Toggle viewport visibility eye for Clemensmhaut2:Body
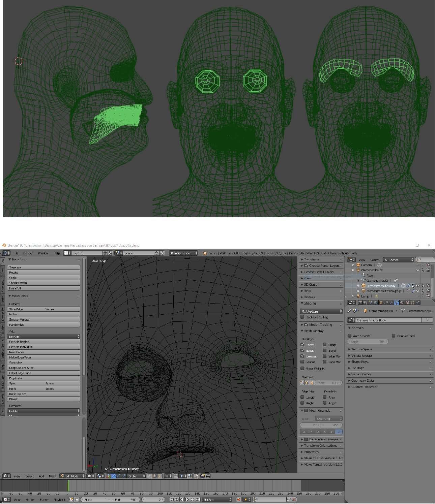 (x=418, y=286)
